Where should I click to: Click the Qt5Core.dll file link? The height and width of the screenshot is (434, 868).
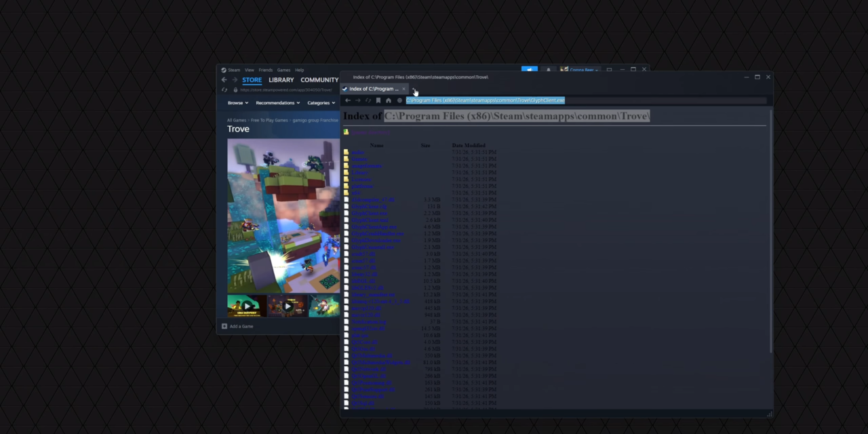(364, 342)
